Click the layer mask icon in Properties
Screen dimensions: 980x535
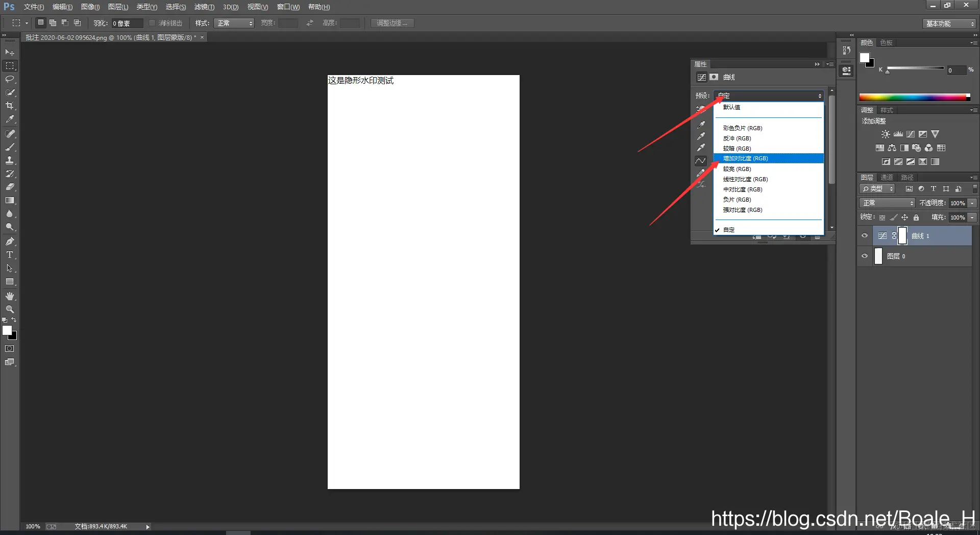(x=714, y=77)
